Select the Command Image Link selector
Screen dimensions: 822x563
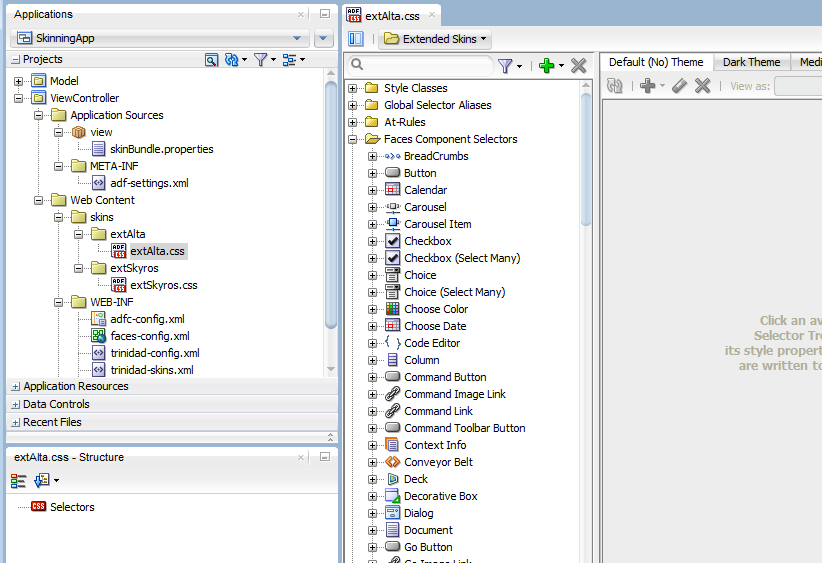(x=454, y=394)
